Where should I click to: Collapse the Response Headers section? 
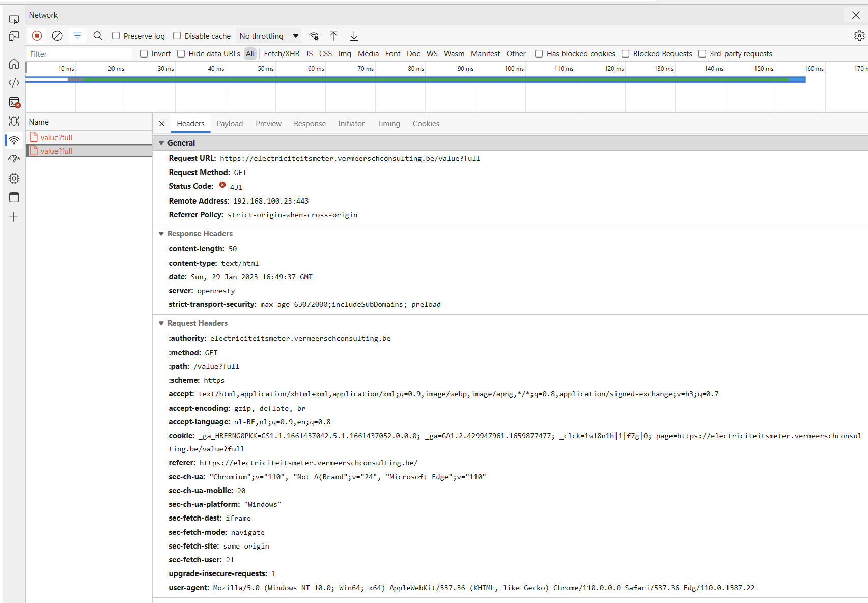click(x=161, y=234)
